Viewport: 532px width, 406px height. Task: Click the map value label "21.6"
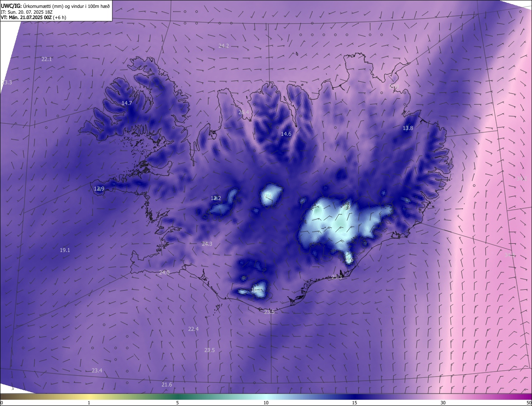click(167, 385)
